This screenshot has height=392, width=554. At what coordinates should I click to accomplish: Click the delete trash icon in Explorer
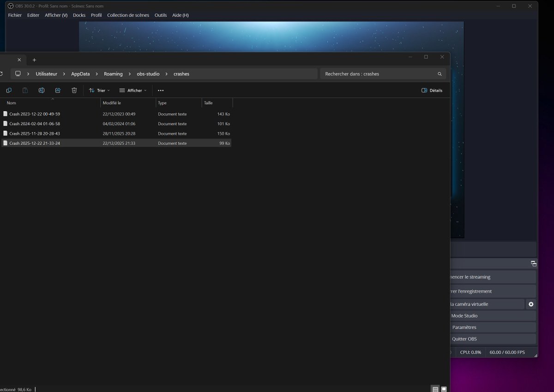coord(74,90)
